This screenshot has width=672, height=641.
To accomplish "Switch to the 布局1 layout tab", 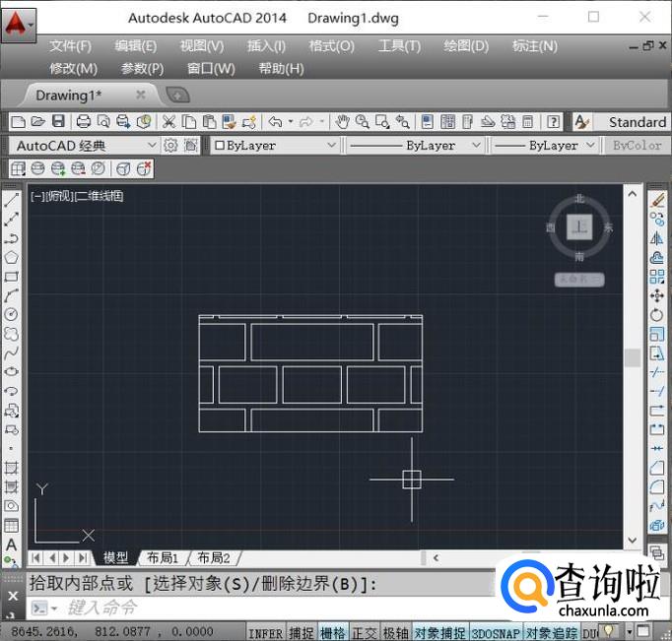I will pos(163,558).
